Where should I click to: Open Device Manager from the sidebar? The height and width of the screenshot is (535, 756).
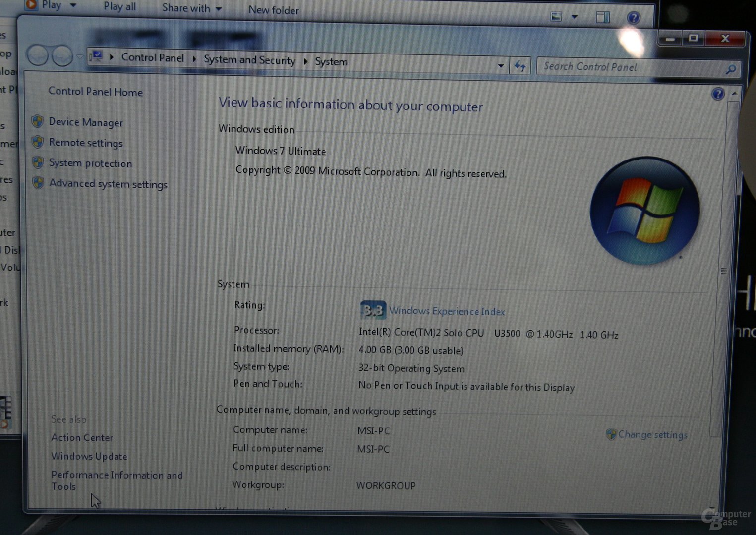point(86,122)
